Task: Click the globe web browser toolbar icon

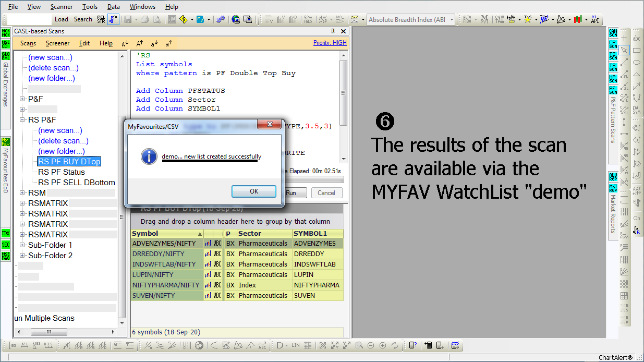Action: pyautogui.click(x=235, y=19)
